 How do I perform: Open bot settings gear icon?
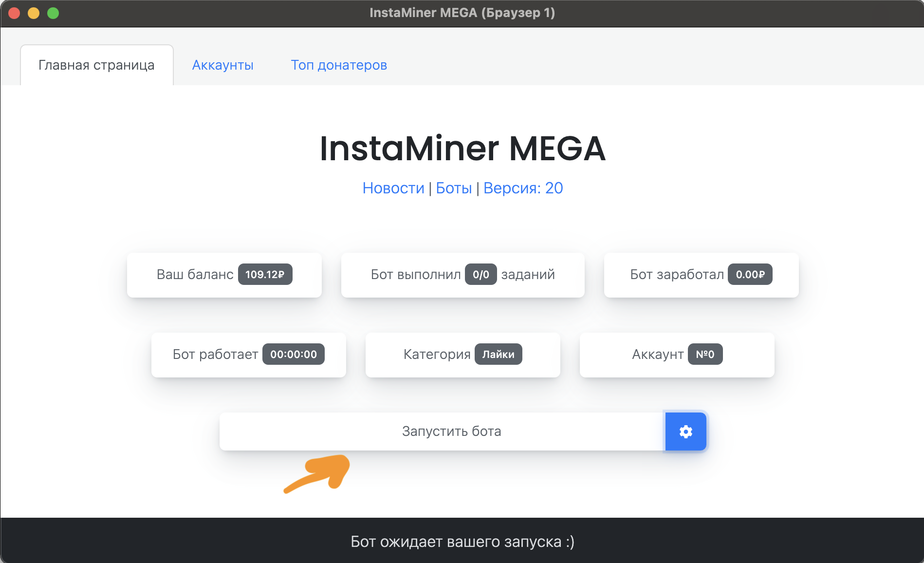point(685,432)
